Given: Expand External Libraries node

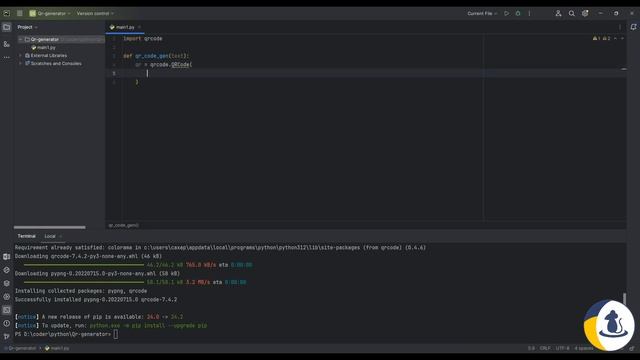Looking at the screenshot, I should pos(20,56).
